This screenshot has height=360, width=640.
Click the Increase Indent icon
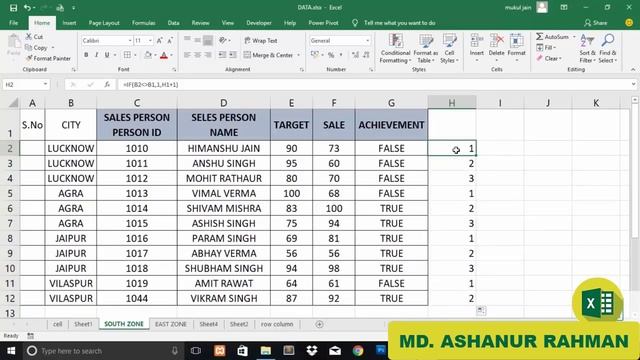pos(233,55)
